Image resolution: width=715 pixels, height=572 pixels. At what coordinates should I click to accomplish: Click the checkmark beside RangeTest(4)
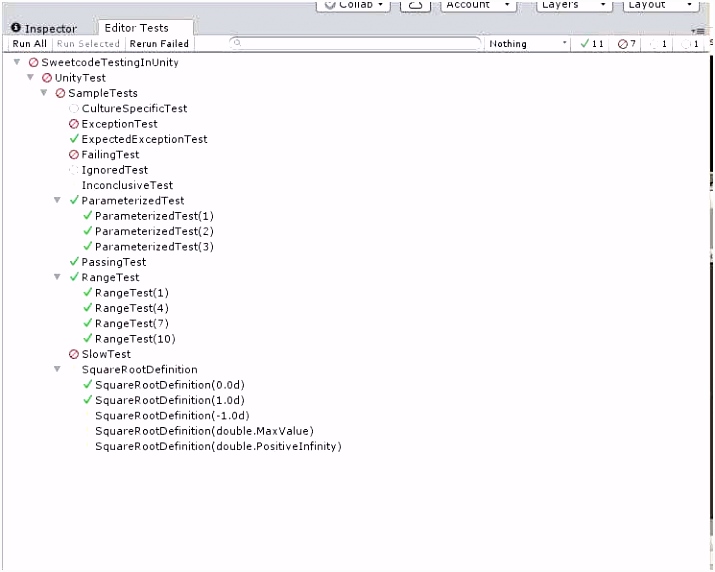(88, 308)
